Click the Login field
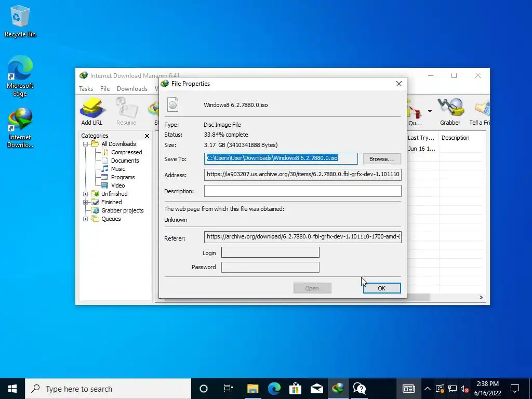 coord(270,252)
